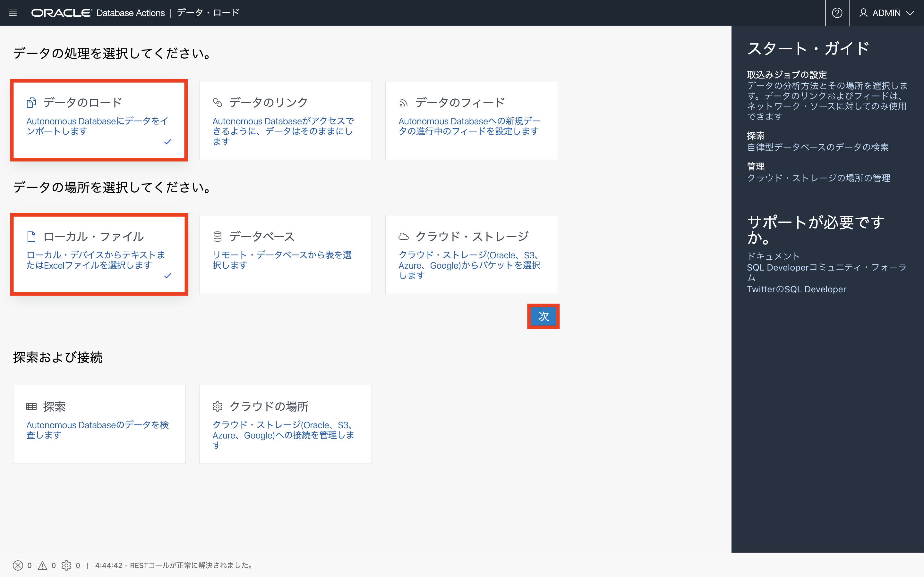Open the help question mark icon
The height and width of the screenshot is (577, 924).
pos(837,13)
